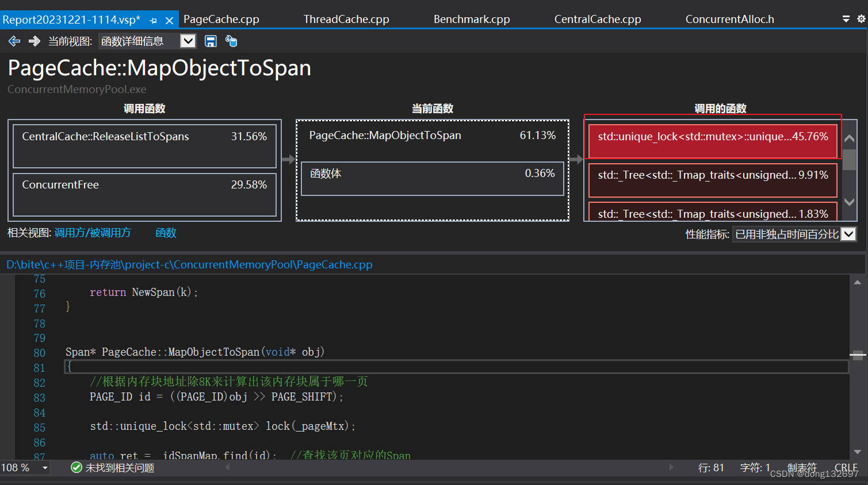Click the 字符: 1 status entry
Viewport: 868px width, 485px height.
coord(755,468)
